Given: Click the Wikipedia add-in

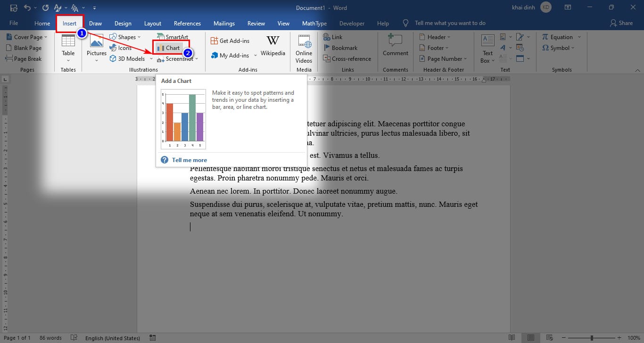Looking at the screenshot, I should [273, 45].
